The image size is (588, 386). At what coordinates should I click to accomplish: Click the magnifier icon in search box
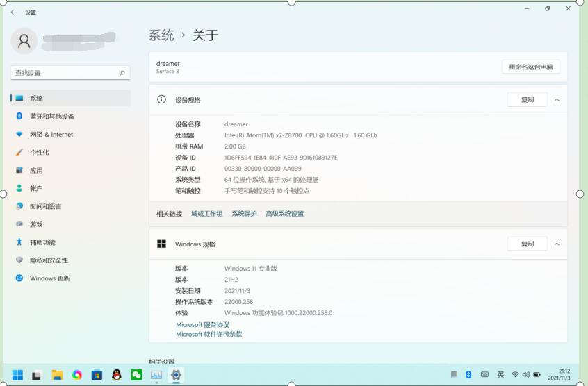tap(122, 73)
